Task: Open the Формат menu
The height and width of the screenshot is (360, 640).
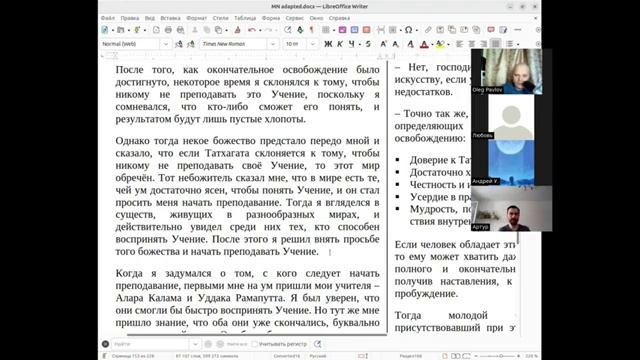Action: [x=196, y=18]
